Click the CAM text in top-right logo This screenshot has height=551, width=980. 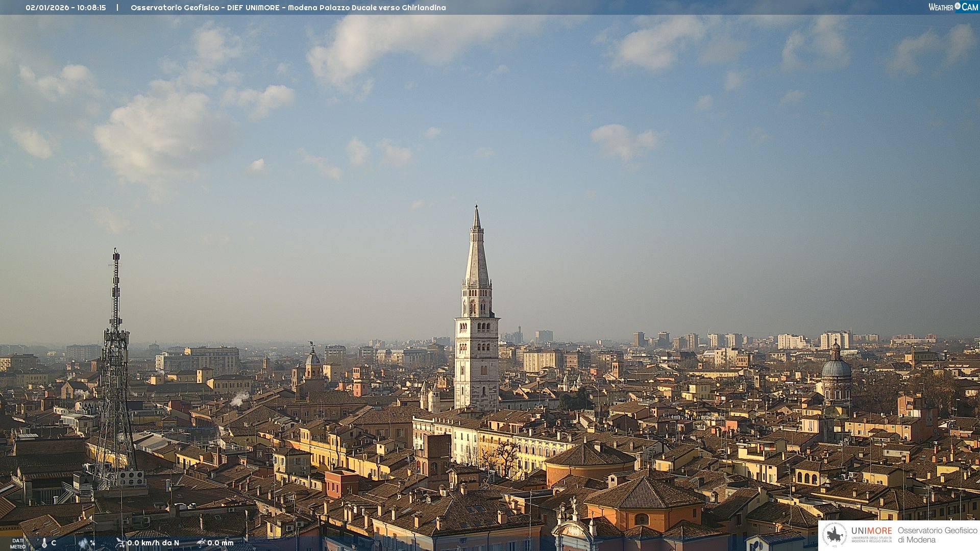[x=970, y=7]
